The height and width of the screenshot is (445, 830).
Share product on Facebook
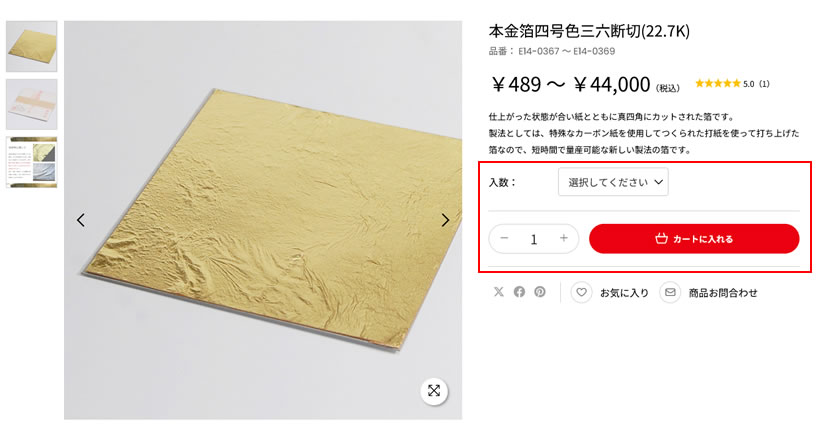point(519,292)
